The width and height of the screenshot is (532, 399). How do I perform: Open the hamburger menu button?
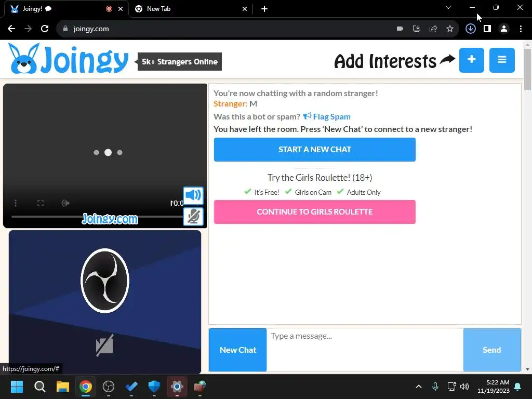tap(502, 60)
